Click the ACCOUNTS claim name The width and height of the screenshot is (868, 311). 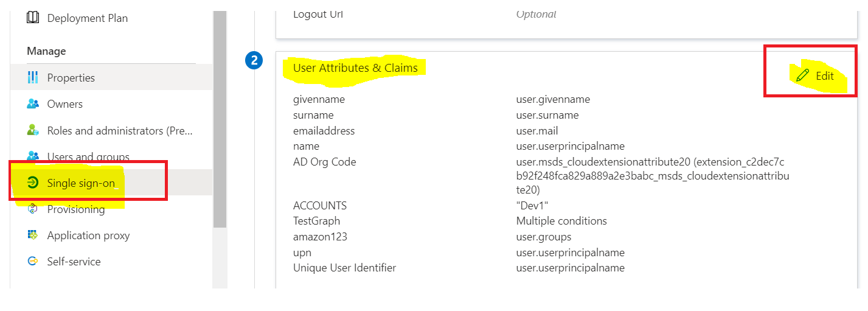click(x=320, y=206)
